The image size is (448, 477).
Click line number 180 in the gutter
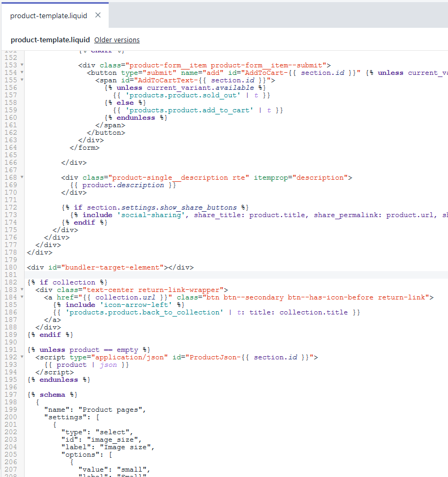11,267
